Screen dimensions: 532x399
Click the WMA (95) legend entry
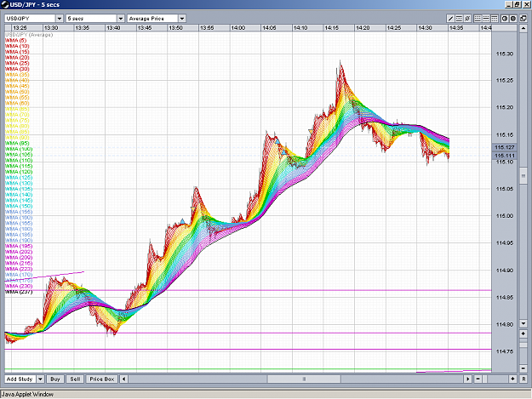point(17,143)
